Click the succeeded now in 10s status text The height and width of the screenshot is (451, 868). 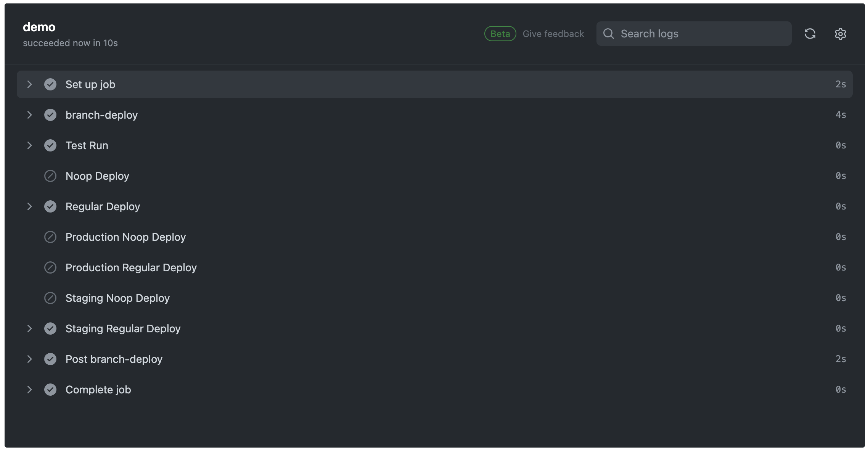(x=71, y=43)
